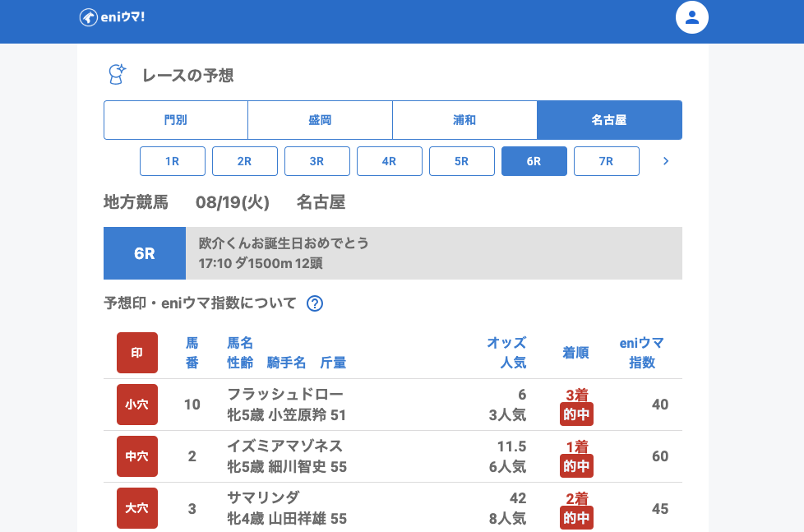The image size is (804, 532).
Task: Click the 大穴 mark badge
Action: pyautogui.click(x=137, y=508)
